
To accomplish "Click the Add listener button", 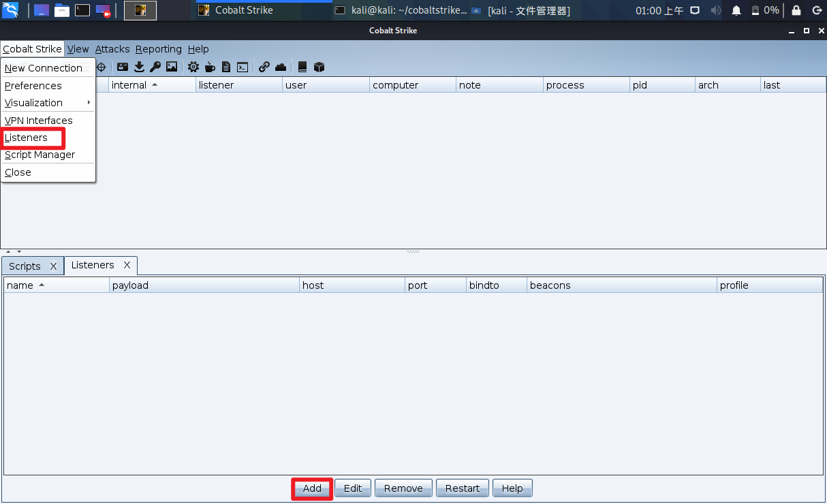I will [x=312, y=488].
